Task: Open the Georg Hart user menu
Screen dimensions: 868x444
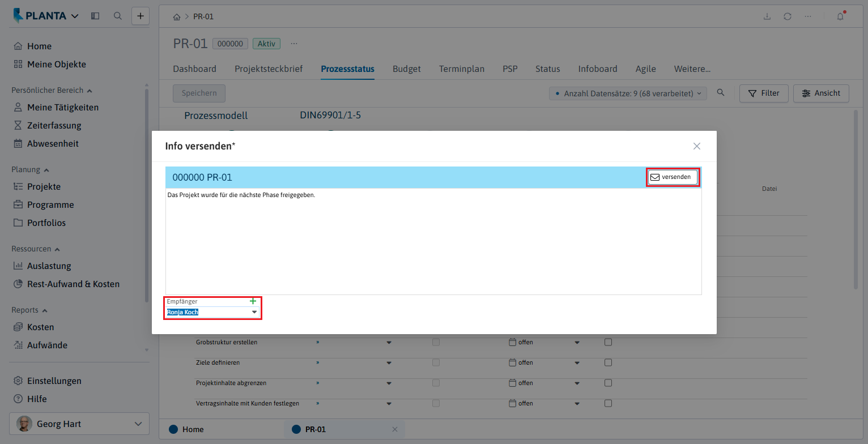Action: pos(79,424)
